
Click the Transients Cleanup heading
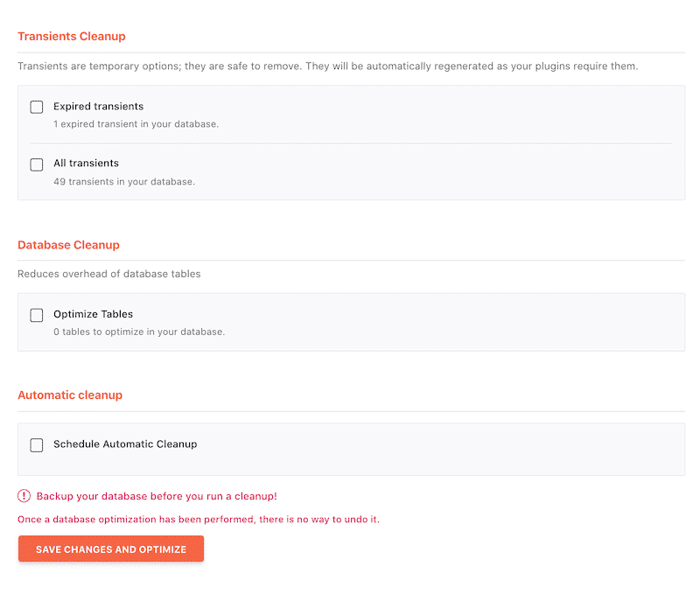pos(72,36)
